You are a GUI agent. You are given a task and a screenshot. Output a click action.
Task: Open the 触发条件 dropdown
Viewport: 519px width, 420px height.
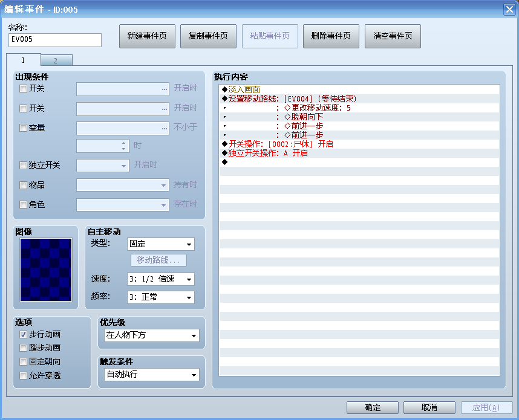[152, 375]
